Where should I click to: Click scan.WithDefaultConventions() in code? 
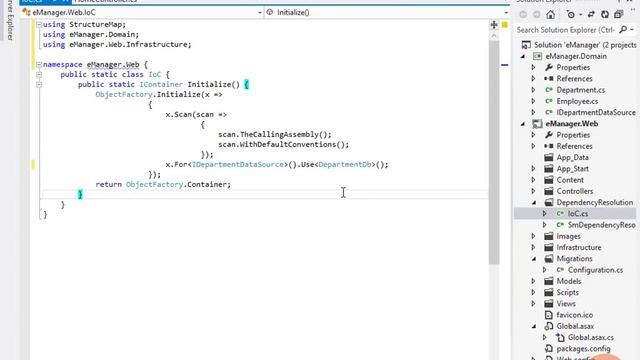284,144
